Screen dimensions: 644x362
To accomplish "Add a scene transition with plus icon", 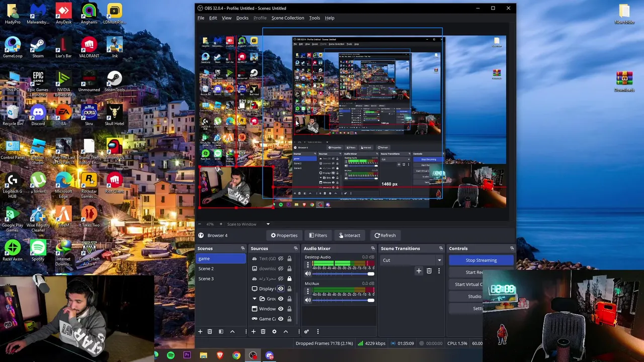I will (419, 271).
